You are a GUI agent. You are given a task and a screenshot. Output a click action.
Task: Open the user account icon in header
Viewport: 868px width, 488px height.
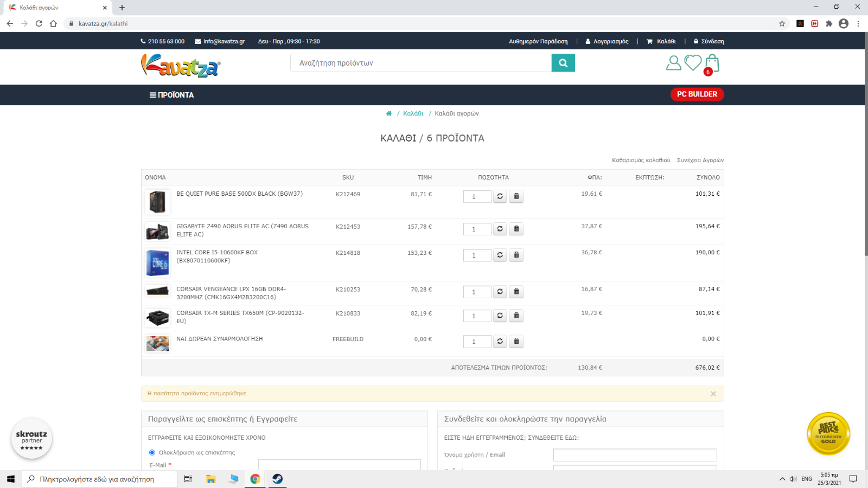[674, 63]
